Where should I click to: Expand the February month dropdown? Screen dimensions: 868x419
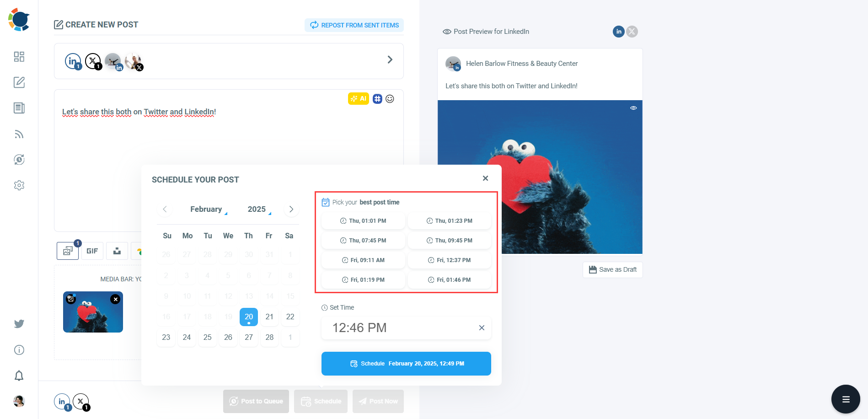click(206, 209)
